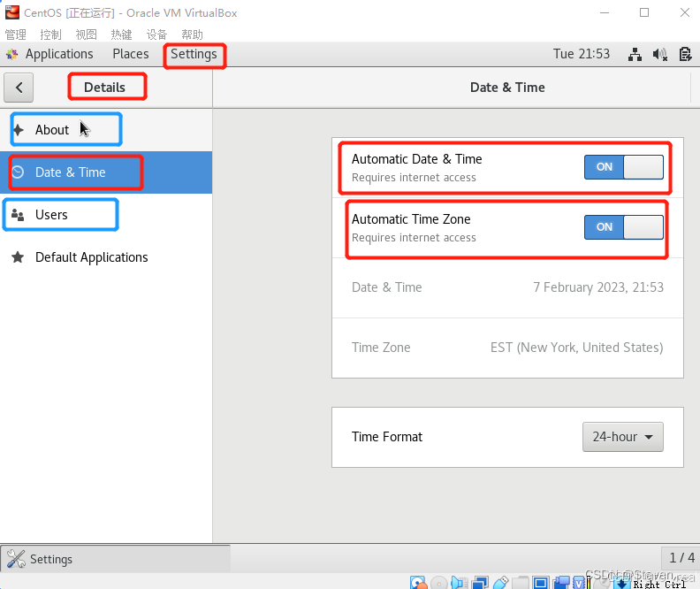Screen dimensions: 700x589
Task: Click the Users people icon
Action: 18,215
